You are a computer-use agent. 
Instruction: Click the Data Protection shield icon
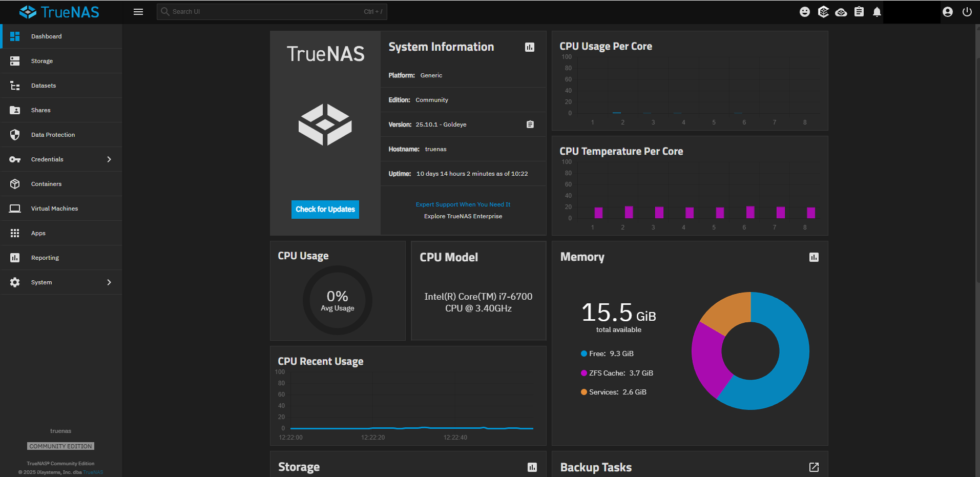coord(15,135)
